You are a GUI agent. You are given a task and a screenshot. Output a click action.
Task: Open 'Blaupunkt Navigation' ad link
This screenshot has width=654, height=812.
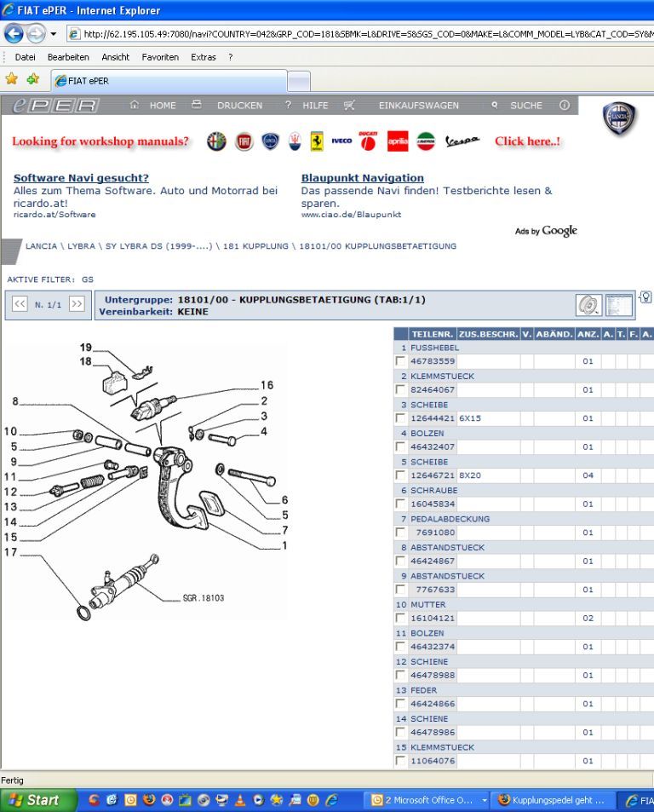tap(362, 177)
